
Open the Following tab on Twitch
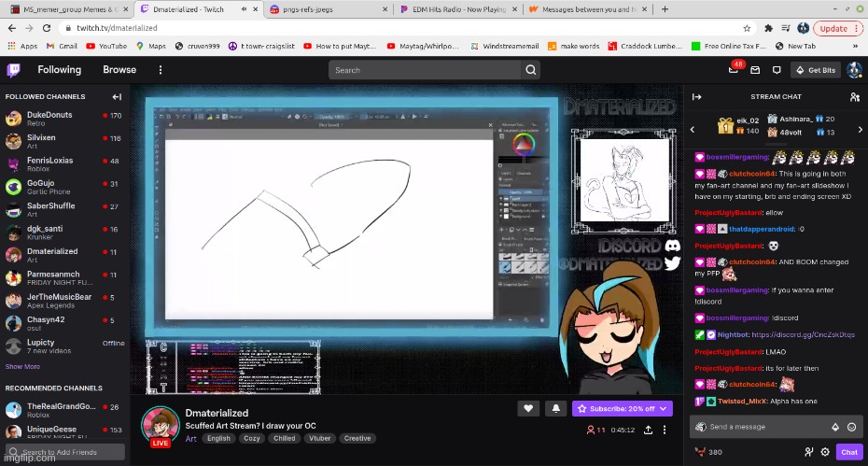(59, 70)
